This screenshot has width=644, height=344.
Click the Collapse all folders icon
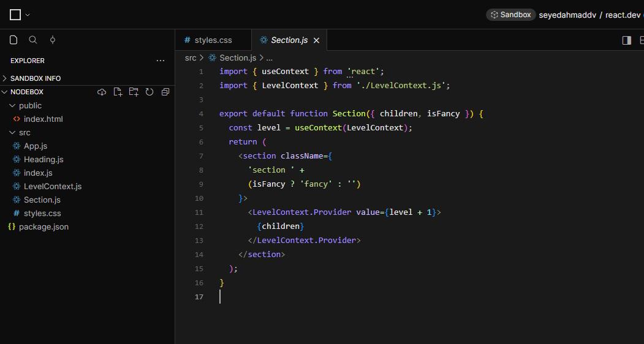point(165,92)
